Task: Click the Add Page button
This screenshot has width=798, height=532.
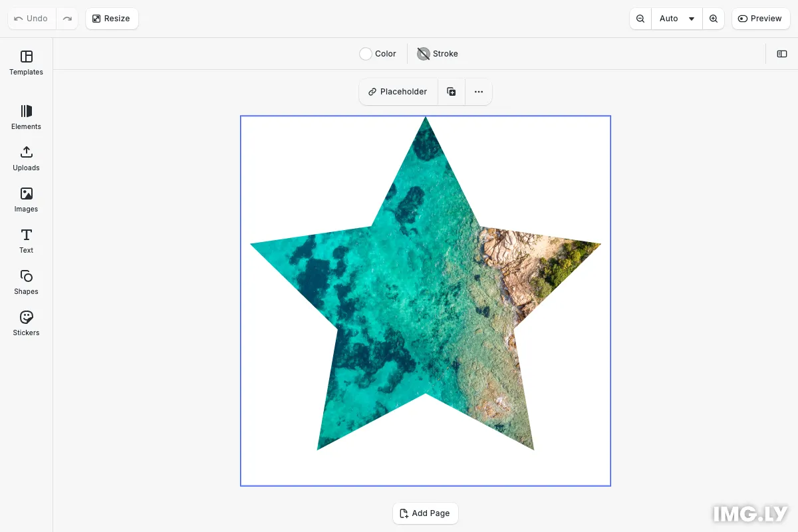Action: click(426, 513)
